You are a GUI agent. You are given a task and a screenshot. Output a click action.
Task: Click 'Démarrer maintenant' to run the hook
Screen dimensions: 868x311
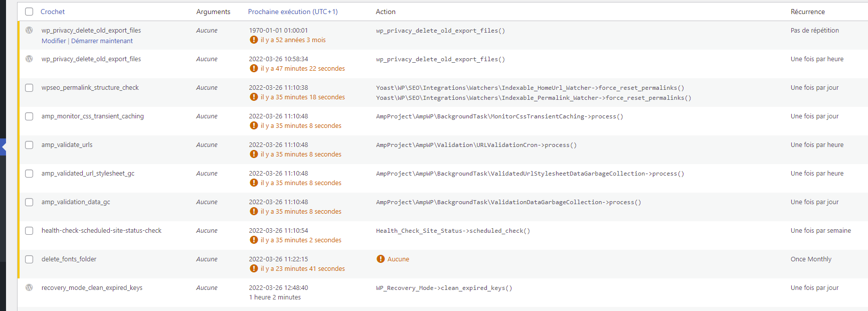click(x=102, y=41)
